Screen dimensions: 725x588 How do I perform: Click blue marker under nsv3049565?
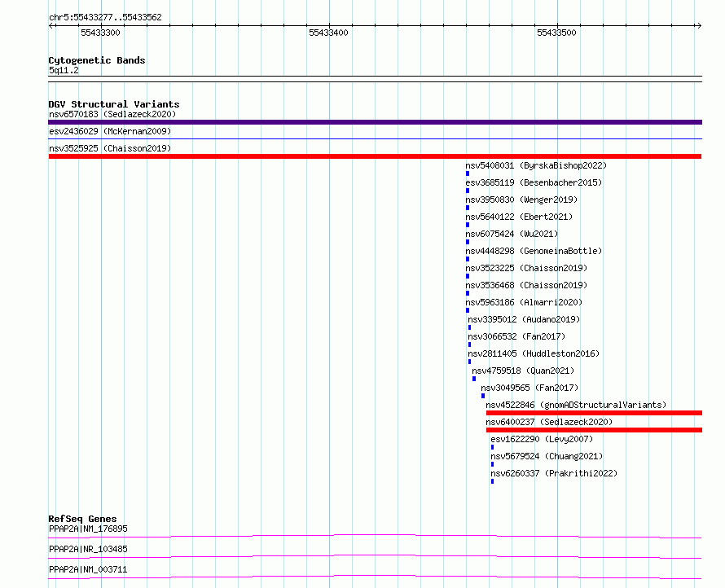click(483, 396)
